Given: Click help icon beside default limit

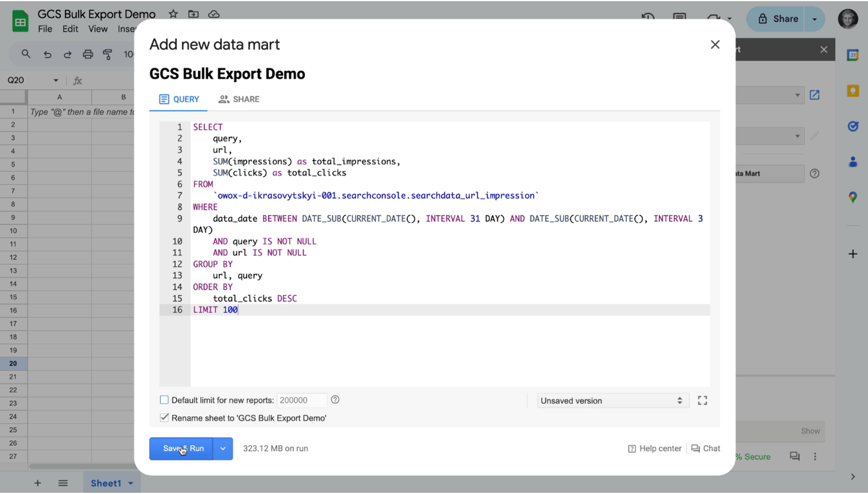Looking at the screenshot, I should (x=335, y=400).
